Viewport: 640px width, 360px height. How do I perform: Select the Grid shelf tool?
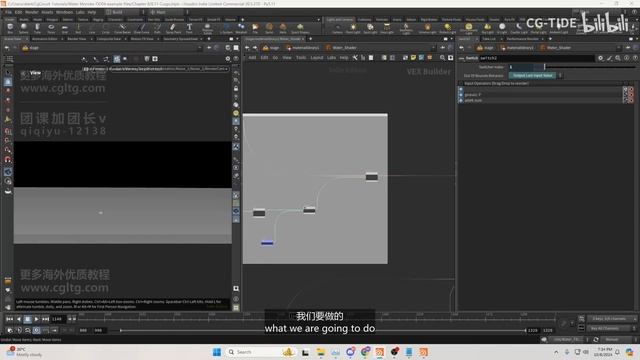click(64, 28)
